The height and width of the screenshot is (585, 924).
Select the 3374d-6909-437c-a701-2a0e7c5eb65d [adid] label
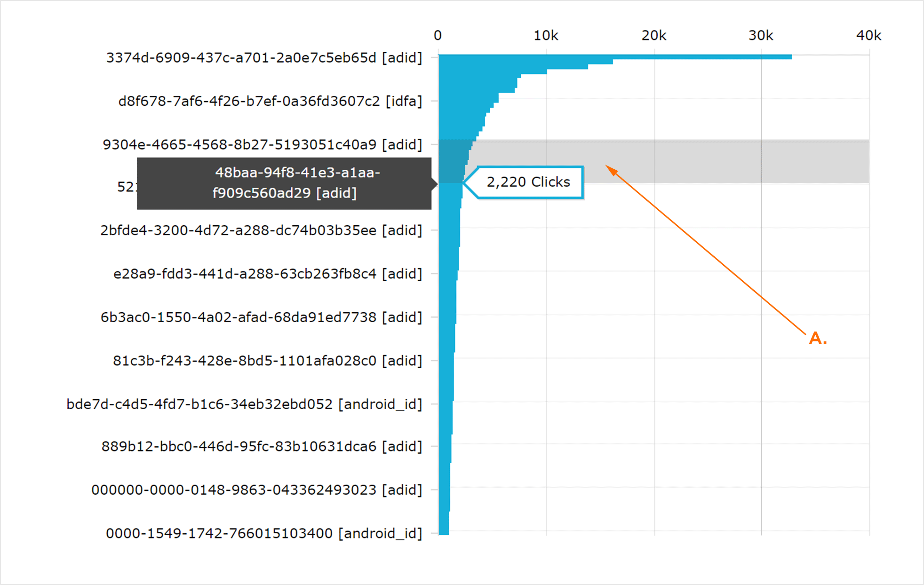[264, 57]
